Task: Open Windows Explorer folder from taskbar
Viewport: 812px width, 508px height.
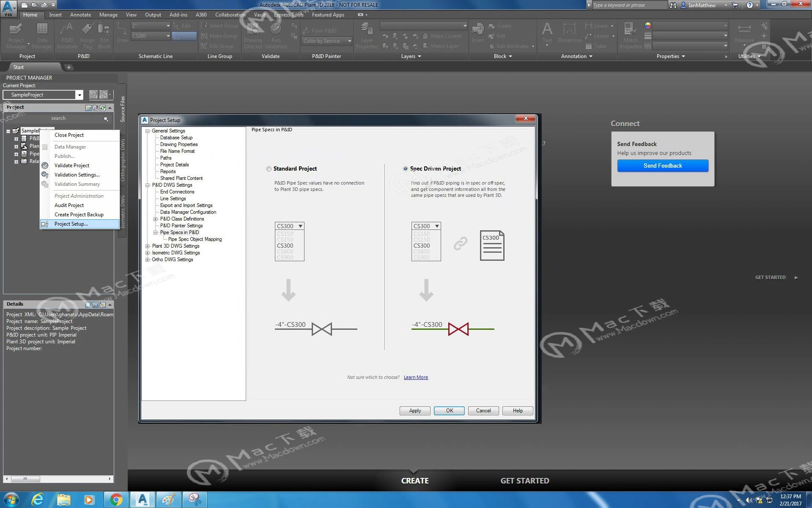Action: (63, 500)
